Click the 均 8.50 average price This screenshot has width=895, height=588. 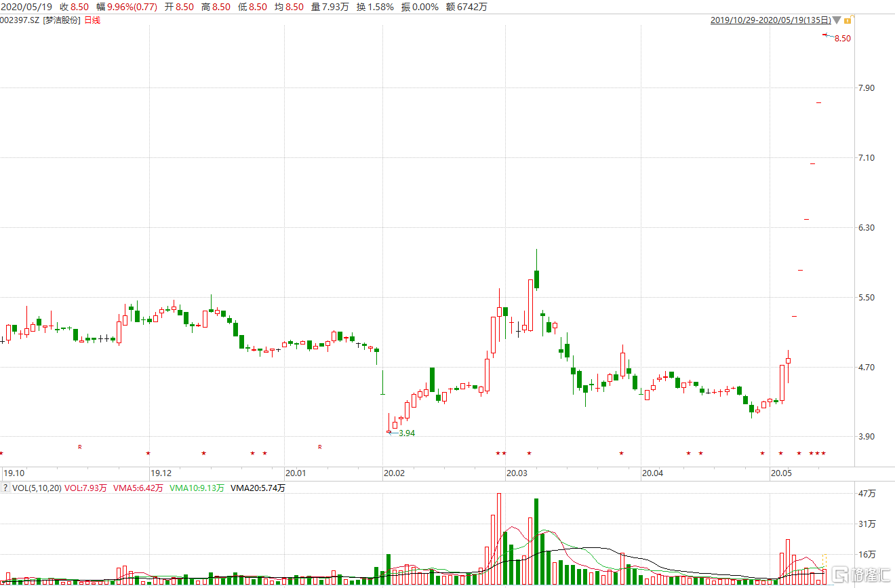[x=289, y=7]
